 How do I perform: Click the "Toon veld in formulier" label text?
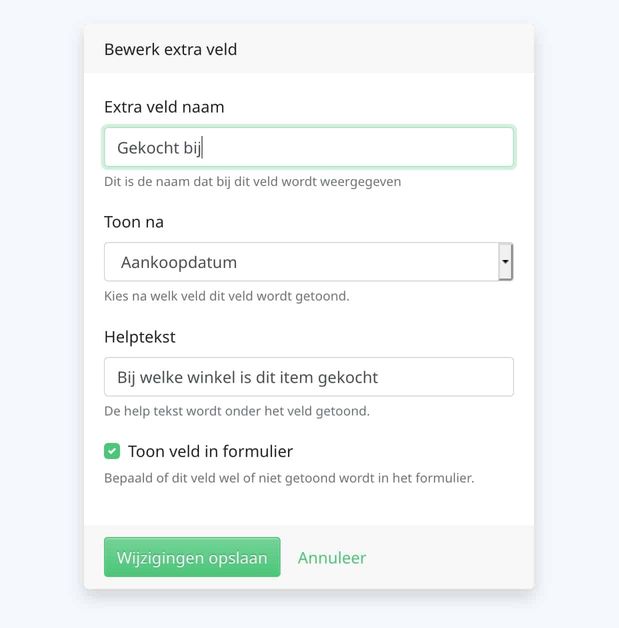(210, 451)
